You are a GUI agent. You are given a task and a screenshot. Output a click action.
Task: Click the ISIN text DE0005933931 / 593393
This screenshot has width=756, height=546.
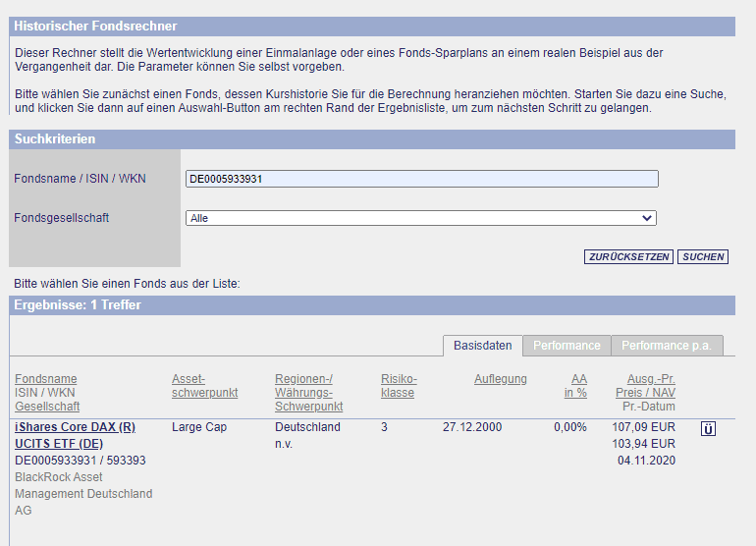81,461
